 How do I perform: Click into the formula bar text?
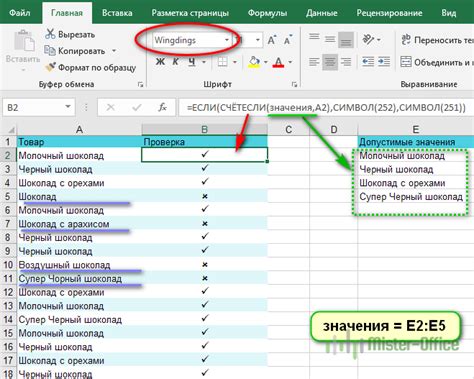coord(326,107)
